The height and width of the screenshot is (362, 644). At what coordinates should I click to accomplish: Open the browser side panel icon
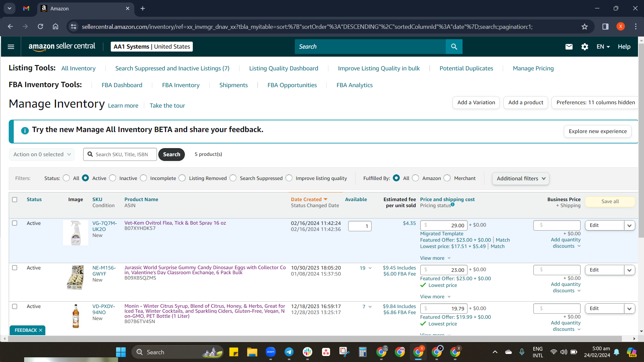[x=605, y=26]
